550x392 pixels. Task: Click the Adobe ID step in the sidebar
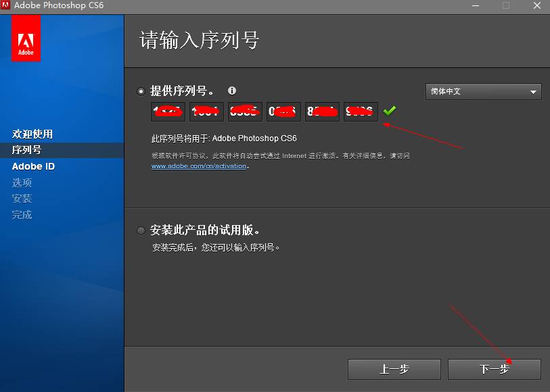[x=33, y=166]
